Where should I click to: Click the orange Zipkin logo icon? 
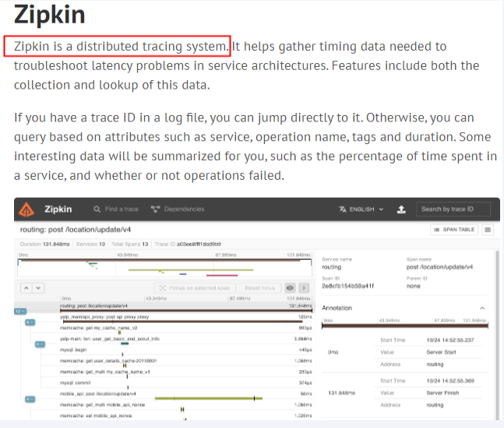click(26, 209)
